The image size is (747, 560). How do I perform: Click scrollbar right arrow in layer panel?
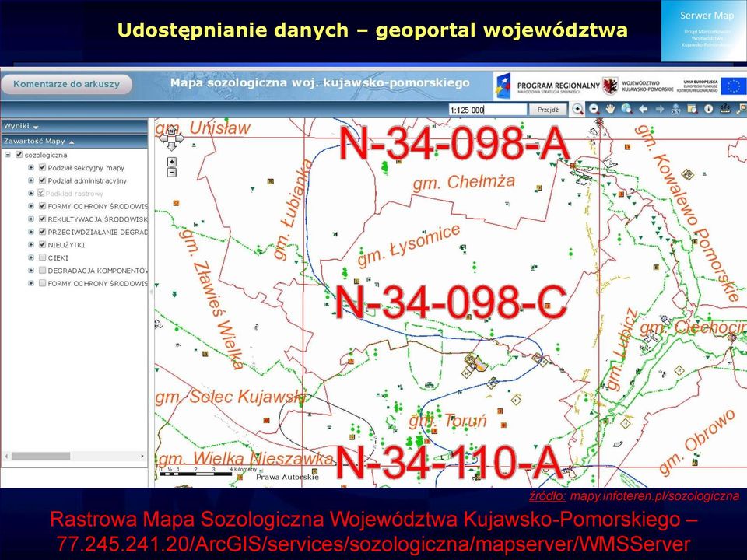pos(142,457)
